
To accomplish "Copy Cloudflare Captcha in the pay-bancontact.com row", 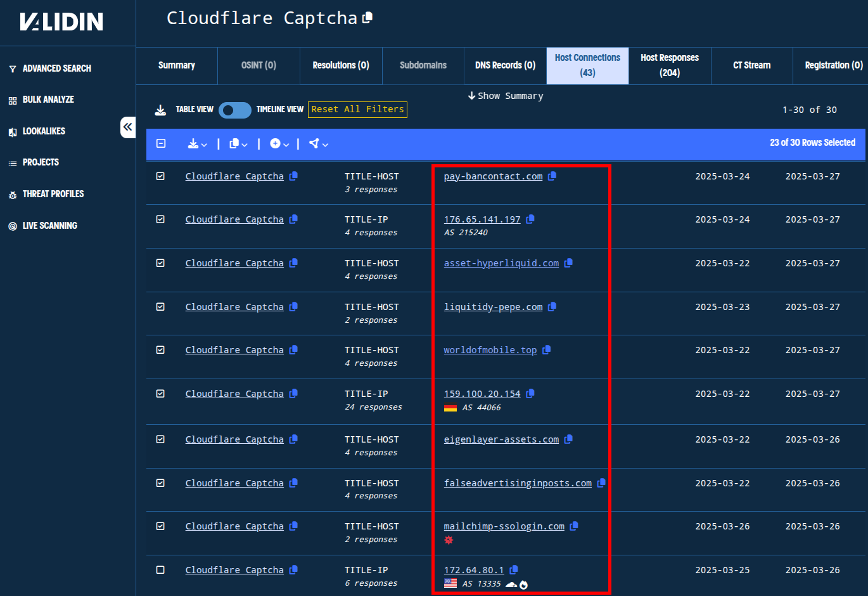I will tap(293, 176).
